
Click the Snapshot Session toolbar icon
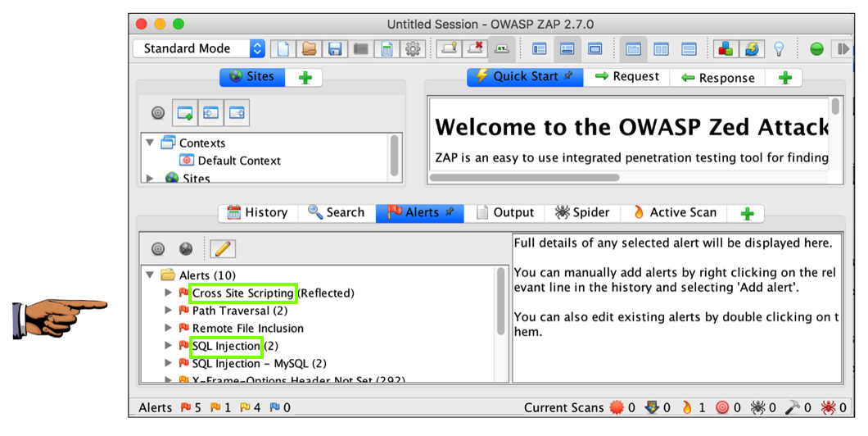(361, 48)
